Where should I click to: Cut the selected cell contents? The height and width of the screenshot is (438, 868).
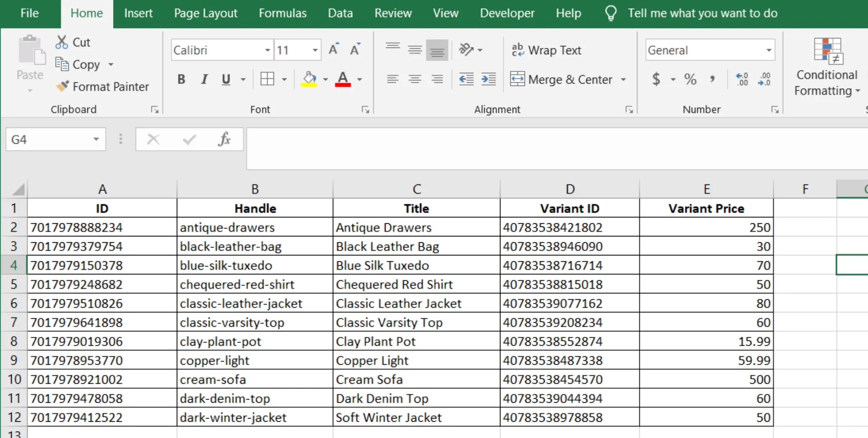72,42
